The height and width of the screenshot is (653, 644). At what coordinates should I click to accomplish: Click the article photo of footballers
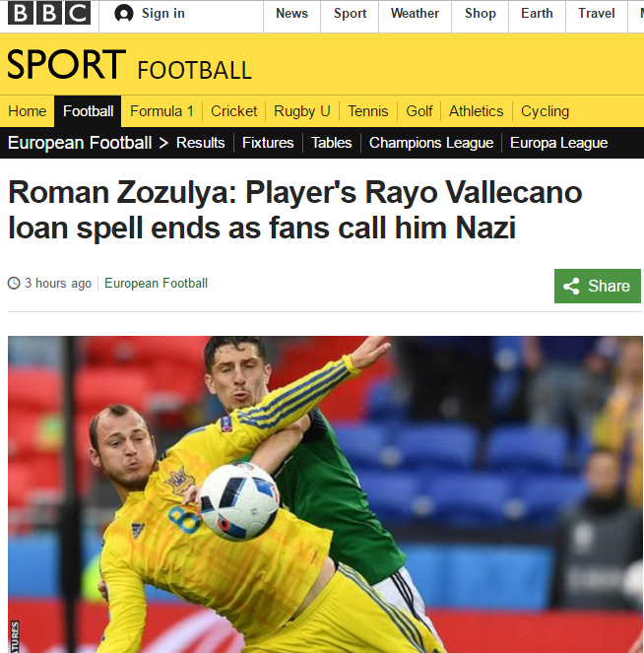tap(325, 494)
